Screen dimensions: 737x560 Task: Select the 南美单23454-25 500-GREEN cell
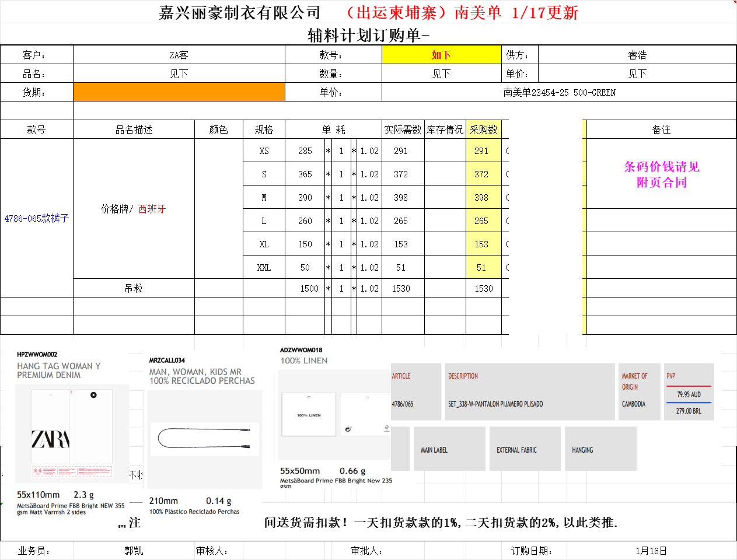559,92
